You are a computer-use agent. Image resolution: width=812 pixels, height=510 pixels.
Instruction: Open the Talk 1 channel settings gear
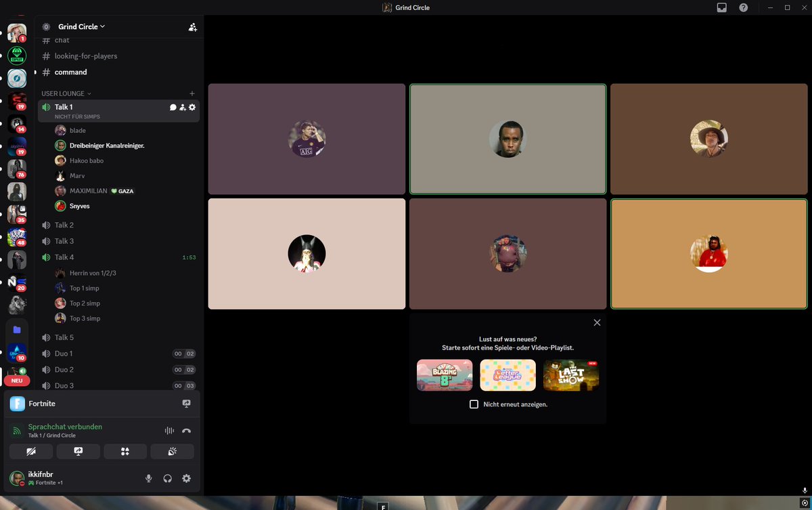point(192,107)
